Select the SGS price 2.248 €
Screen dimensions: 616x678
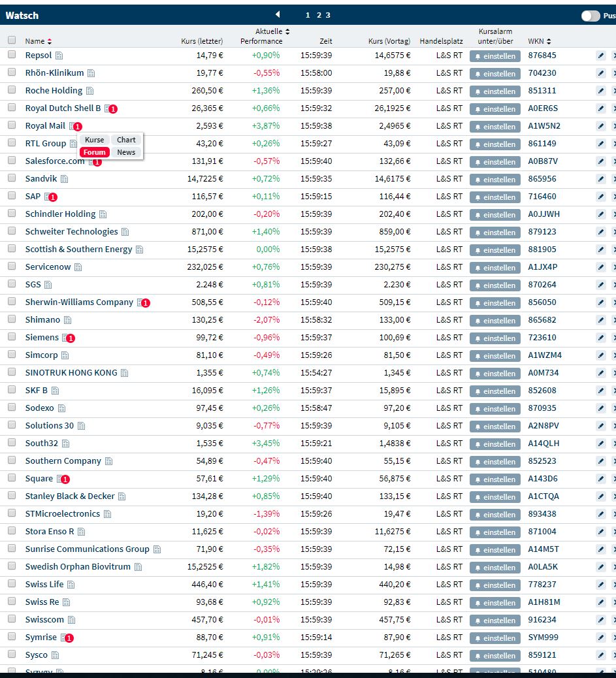[210, 285]
